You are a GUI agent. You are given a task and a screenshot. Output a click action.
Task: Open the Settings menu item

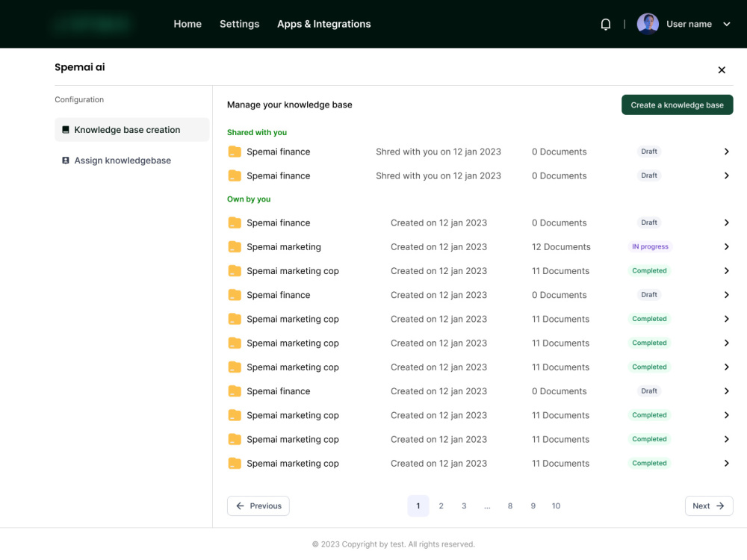point(239,24)
